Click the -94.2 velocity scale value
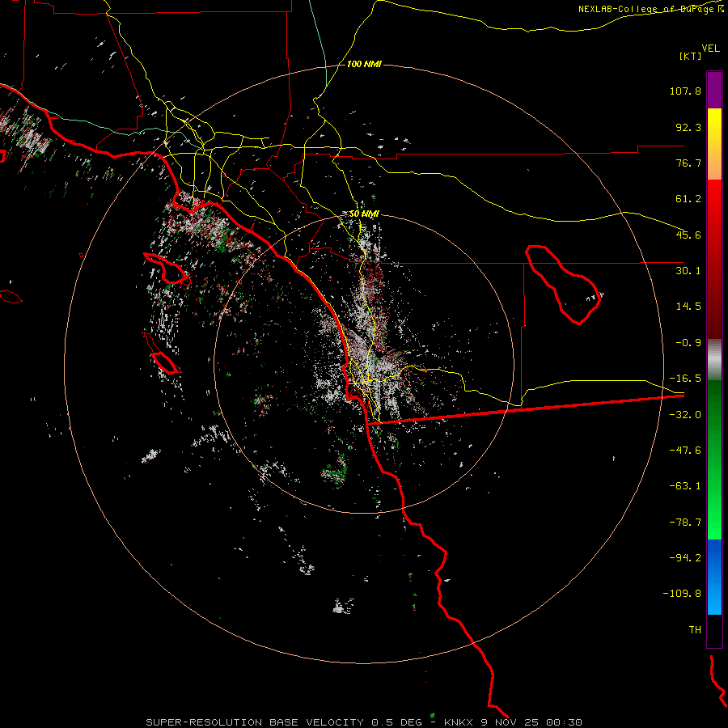728x728 pixels. 685,558
